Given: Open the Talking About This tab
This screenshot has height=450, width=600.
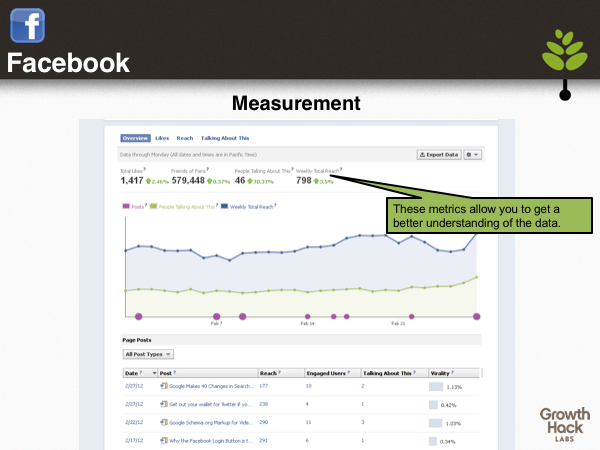Looking at the screenshot, I should click(225, 138).
